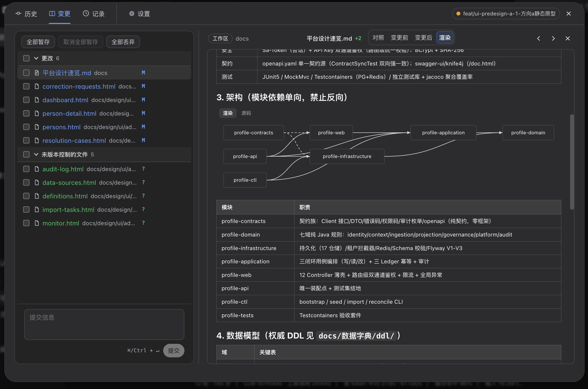Click the branch badge feat/ui-predesign-a-1
This screenshot has width=588, height=389.
(x=506, y=14)
